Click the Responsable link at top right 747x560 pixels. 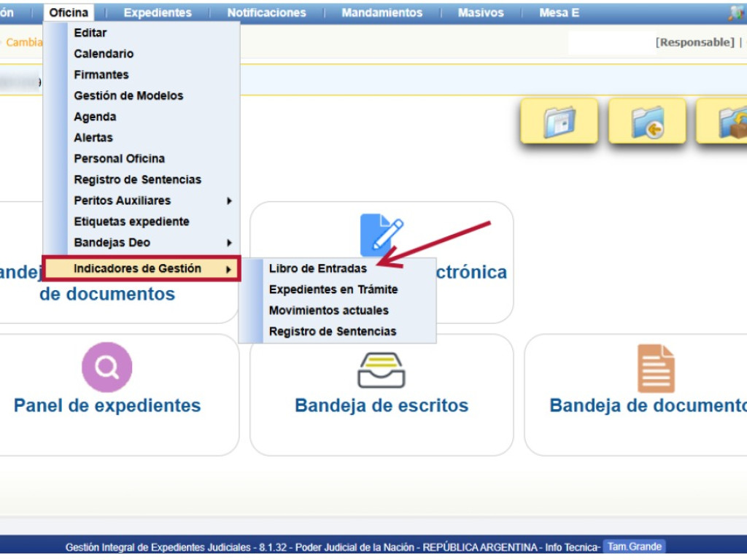tap(694, 42)
